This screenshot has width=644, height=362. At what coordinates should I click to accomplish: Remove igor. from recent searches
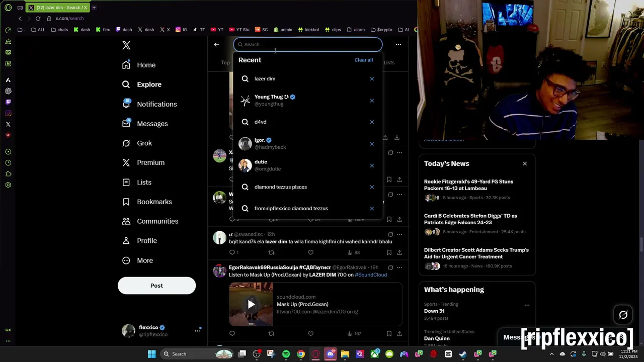coord(372,144)
